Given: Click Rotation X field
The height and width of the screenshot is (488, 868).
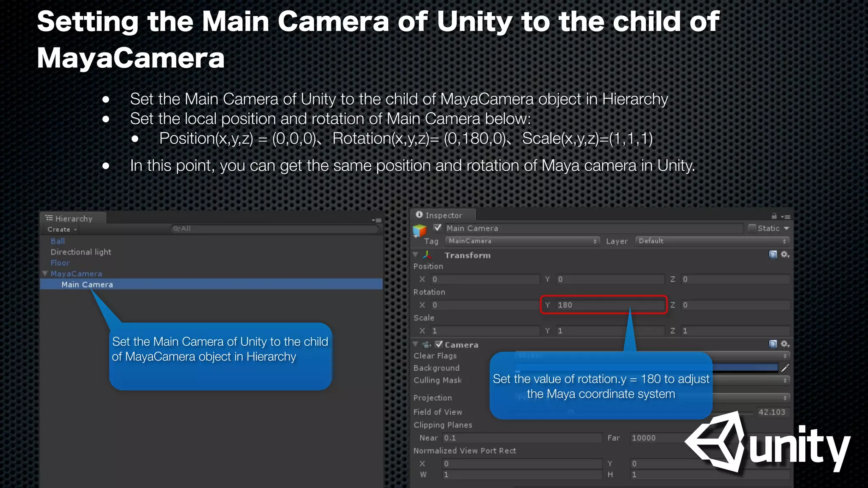Looking at the screenshot, I should point(485,305).
